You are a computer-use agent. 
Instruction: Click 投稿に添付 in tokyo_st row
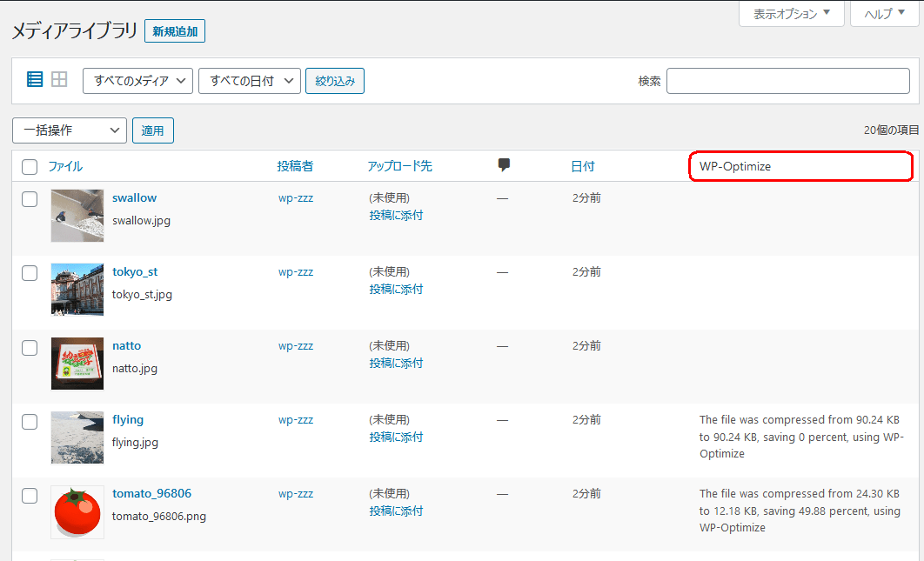pos(396,290)
